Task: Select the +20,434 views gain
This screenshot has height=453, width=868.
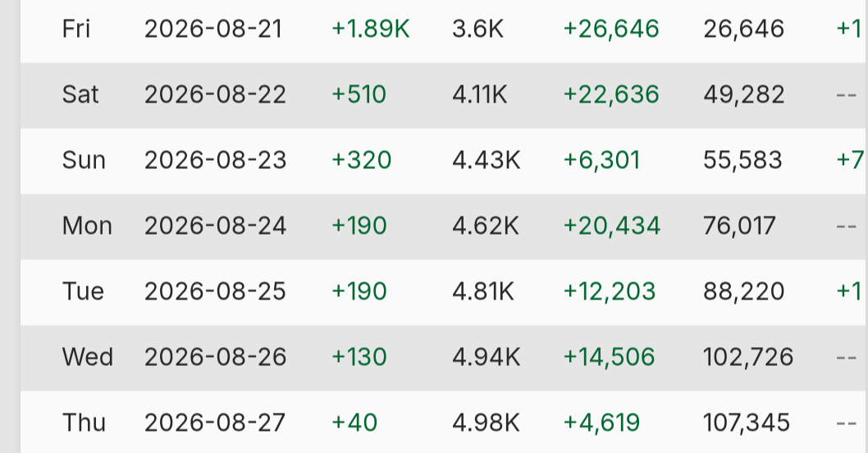Action: tap(612, 226)
